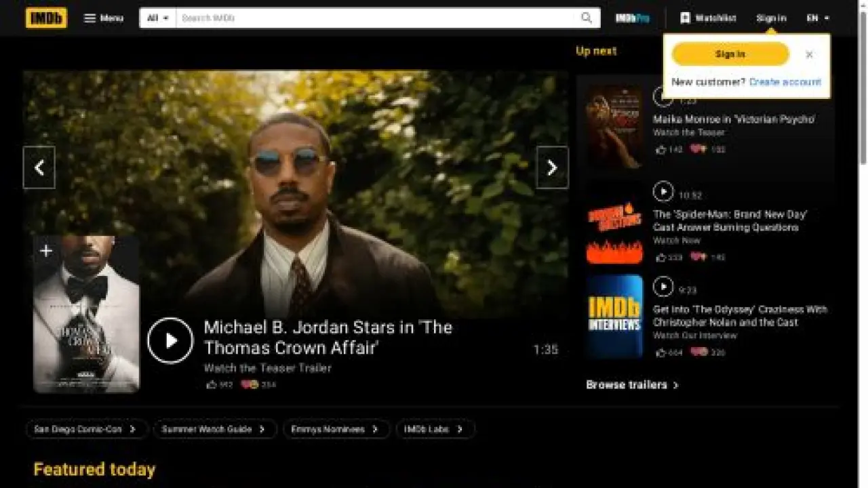Follow the Create account link

click(x=785, y=82)
